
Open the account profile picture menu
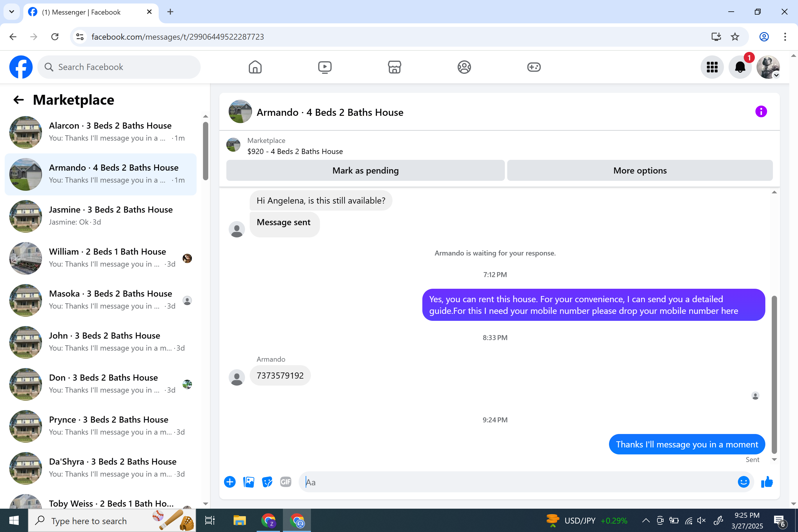768,67
